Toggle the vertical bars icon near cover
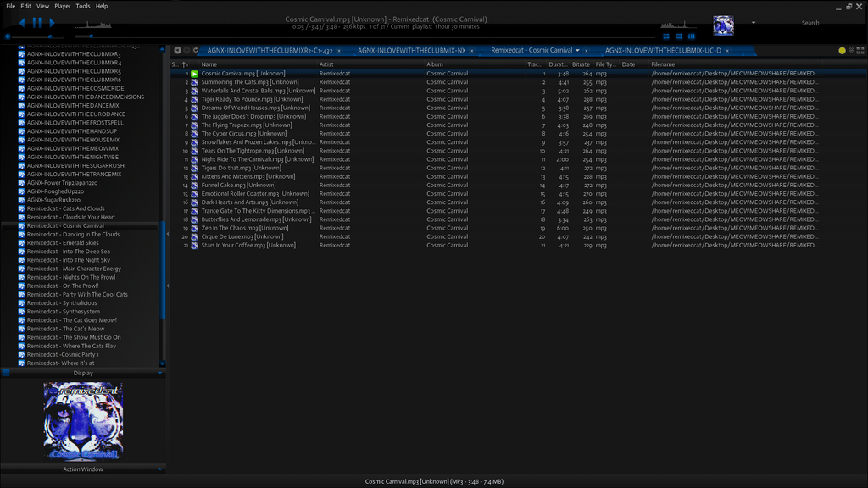Screen dimensions: 868x488 692,36
